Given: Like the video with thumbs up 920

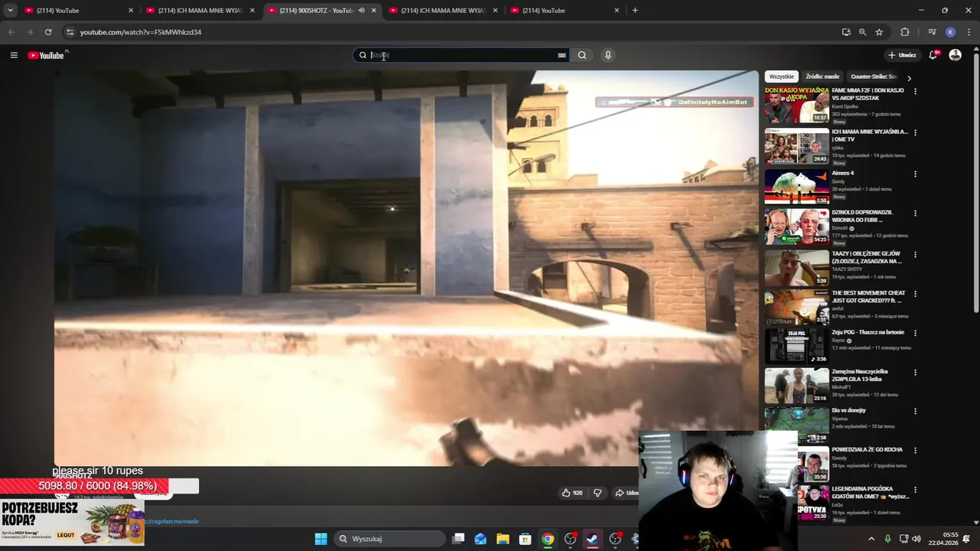Looking at the screenshot, I should click(572, 493).
